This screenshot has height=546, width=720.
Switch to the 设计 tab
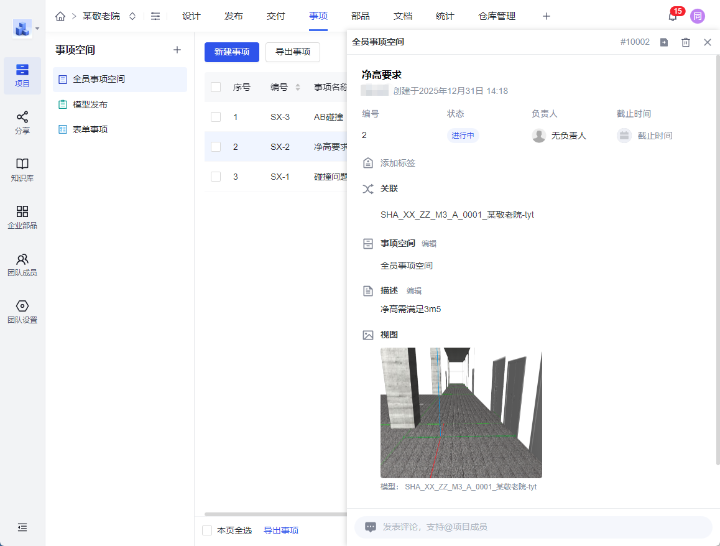(x=191, y=16)
